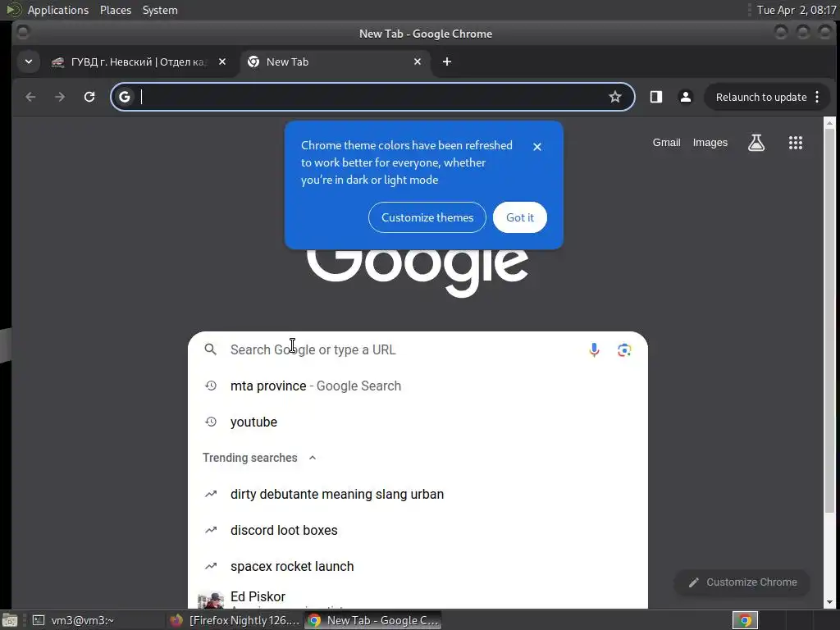Screen dimensions: 840x630
Task: Choose discord loot boxes trending search
Action: point(418,531)
